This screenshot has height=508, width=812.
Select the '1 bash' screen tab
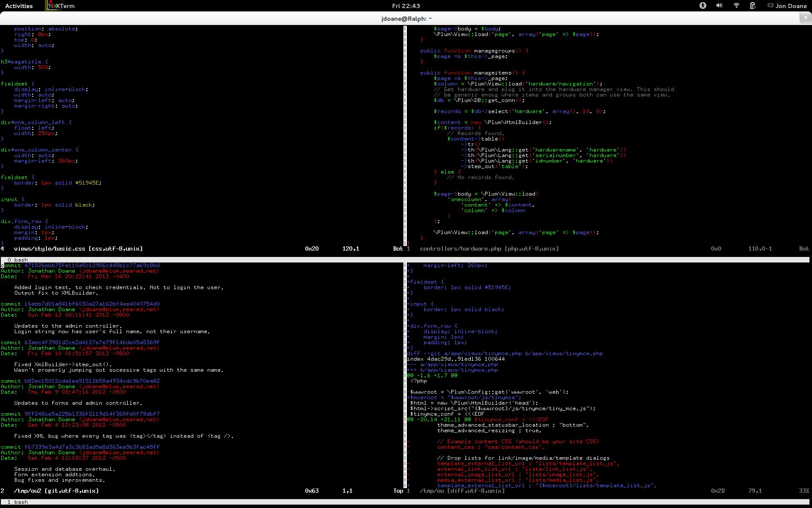18,502
